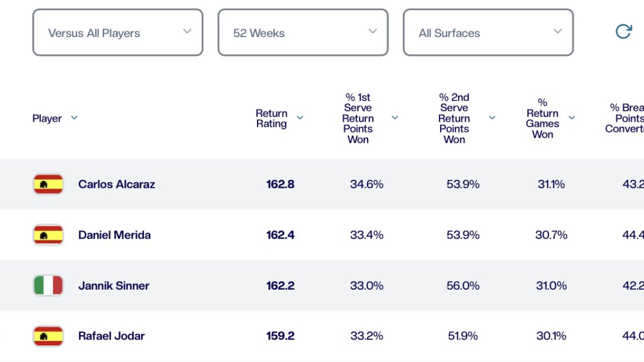The image size is (644, 362).
Task: Open the All Surfaces dropdown
Action: click(x=488, y=32)
